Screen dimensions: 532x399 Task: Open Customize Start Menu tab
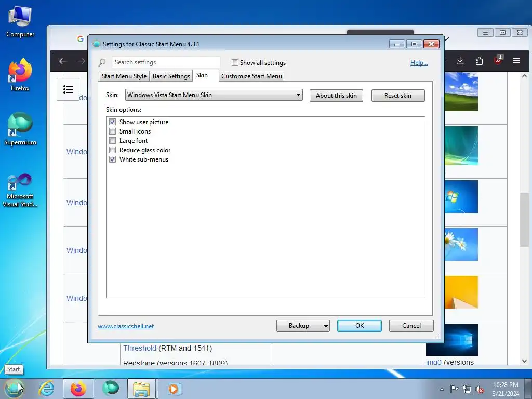(251, 76)
